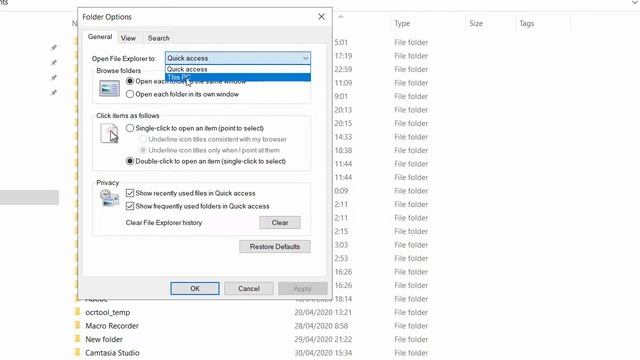This screenshot has height=360, width=640.
Task: Click the sort arrow above date column
Action: point(341,17)
